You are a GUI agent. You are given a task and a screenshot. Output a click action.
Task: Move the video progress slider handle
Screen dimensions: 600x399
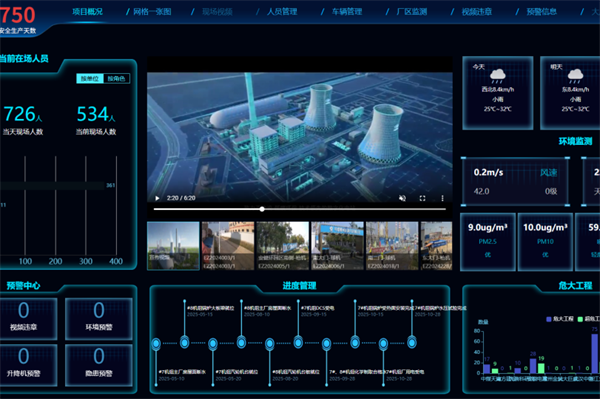[262, 209]
